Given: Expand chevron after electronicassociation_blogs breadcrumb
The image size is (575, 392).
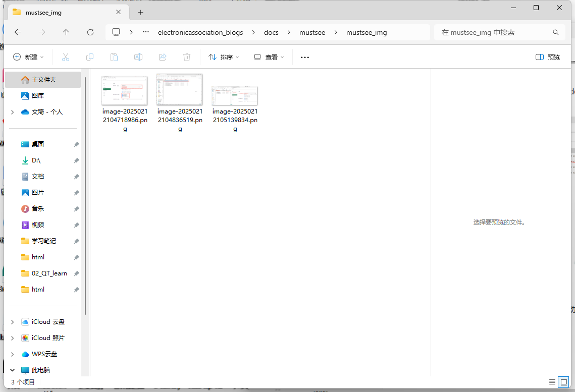Looking at the screenshot, I should click(253, 32).
